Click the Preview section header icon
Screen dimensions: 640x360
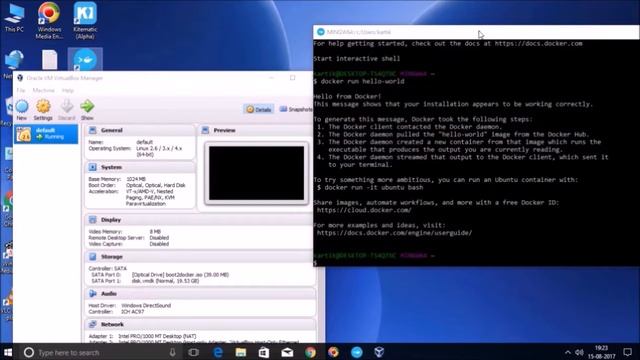coord(205,130)
